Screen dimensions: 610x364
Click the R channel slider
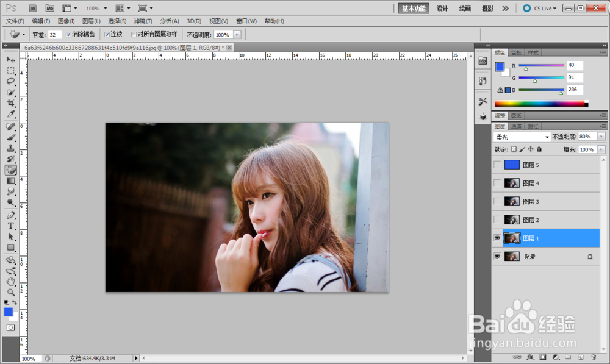(x=541, y=65)
